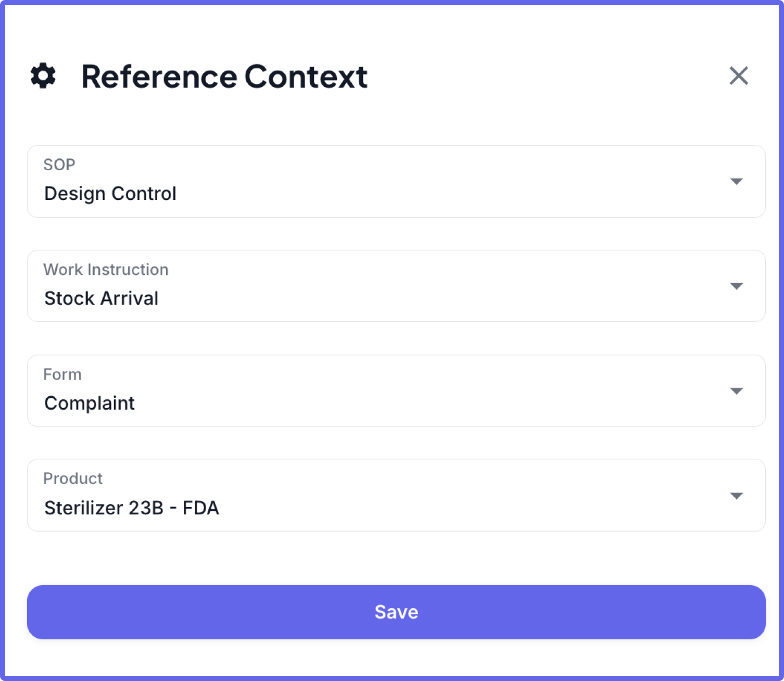The image size is (784, 681).
Task: Click the Work Instruction field label
Action: click(106, 270)
